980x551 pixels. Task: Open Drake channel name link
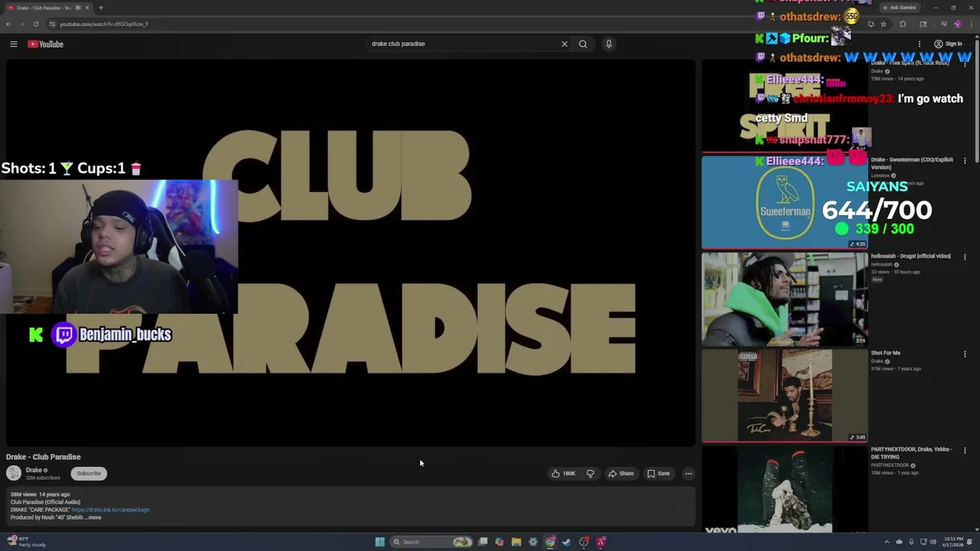click(x=34, y=470)
